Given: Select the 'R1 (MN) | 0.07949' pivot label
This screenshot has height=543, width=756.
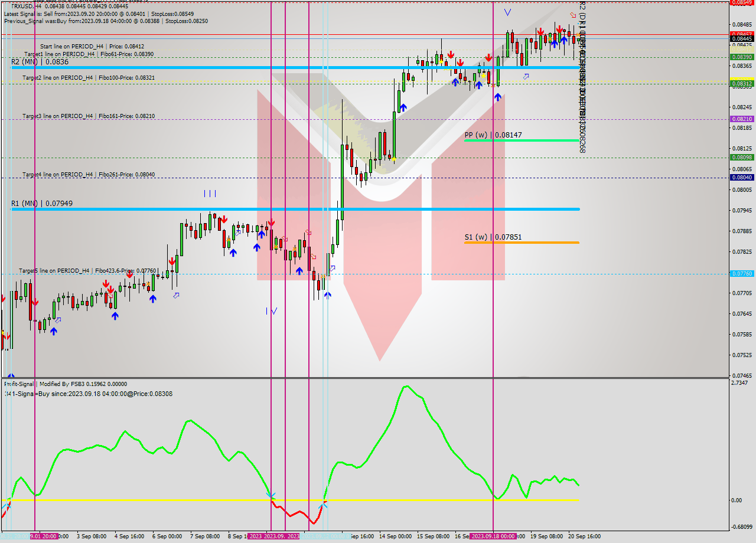Looking at the screenshot, I should [x=42, y=203].
